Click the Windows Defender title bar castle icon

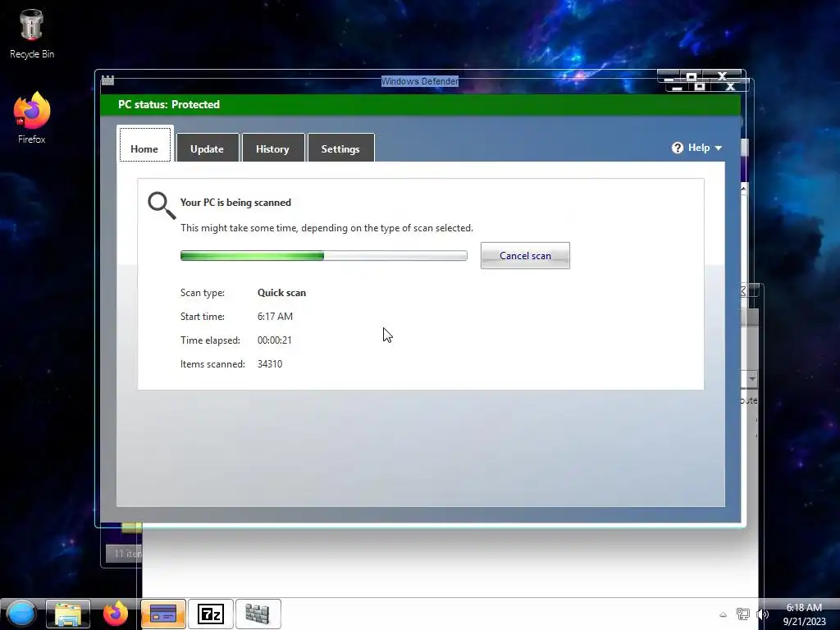[107, 80]
